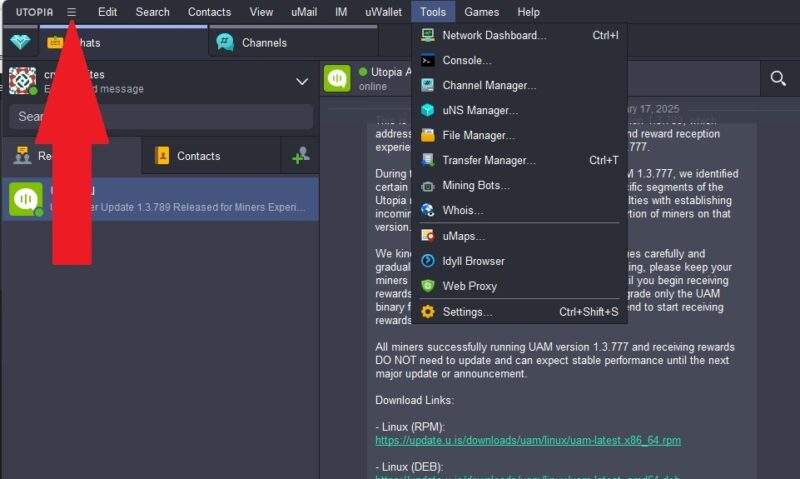Click the UTOPIA logo text
The image size is (800, 479).
(x=34, y=12)
